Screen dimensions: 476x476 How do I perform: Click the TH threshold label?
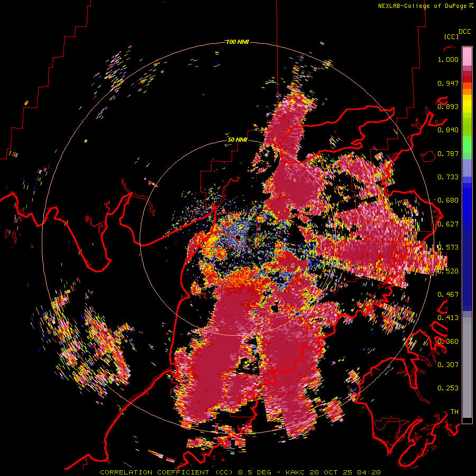tap(454, 411)
